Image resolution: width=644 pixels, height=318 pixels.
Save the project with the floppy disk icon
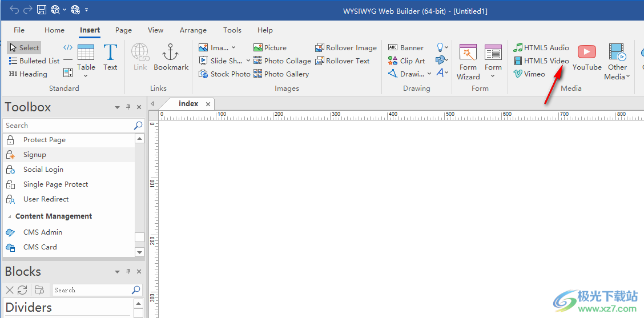(42, 10)
